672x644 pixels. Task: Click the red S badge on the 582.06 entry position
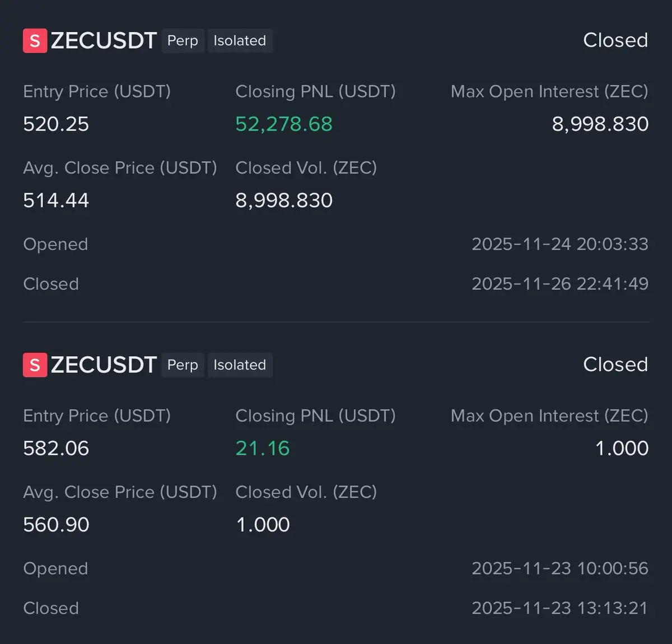coord(35,365)
